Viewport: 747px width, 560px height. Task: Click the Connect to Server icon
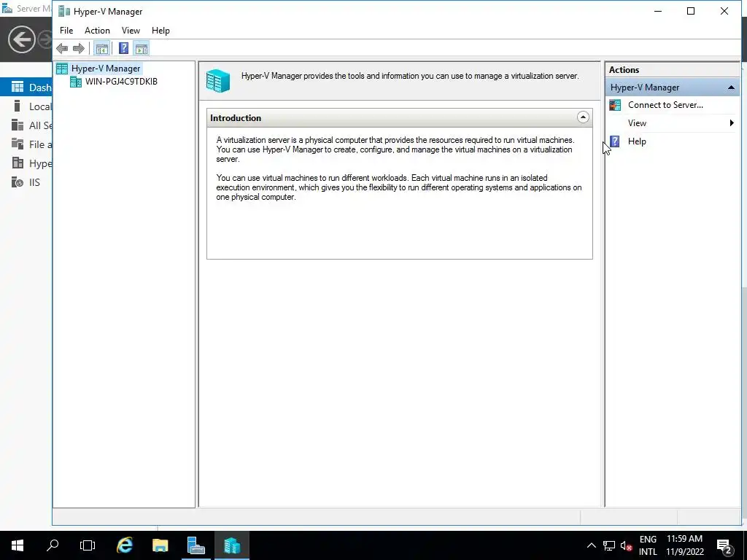615,105
